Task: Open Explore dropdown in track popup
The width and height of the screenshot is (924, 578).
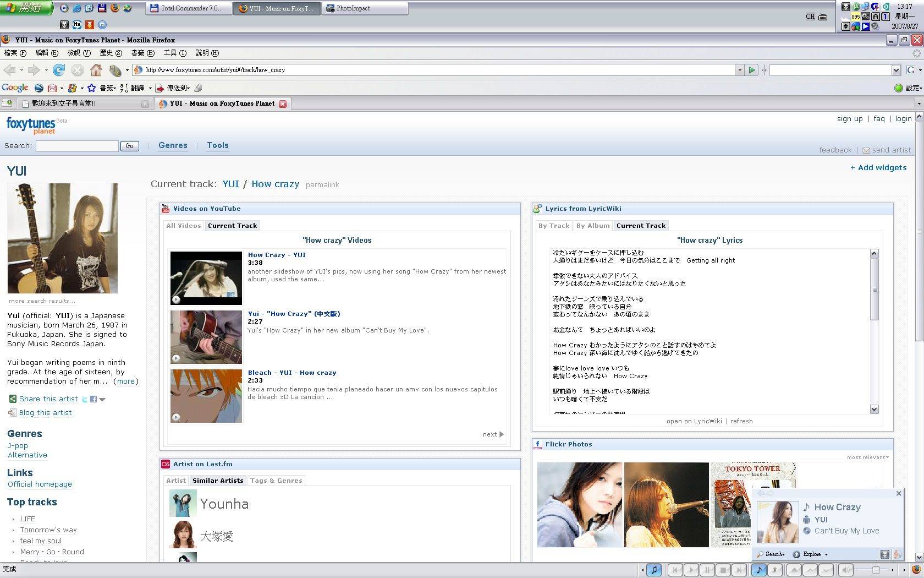Action: pos(811,554)
